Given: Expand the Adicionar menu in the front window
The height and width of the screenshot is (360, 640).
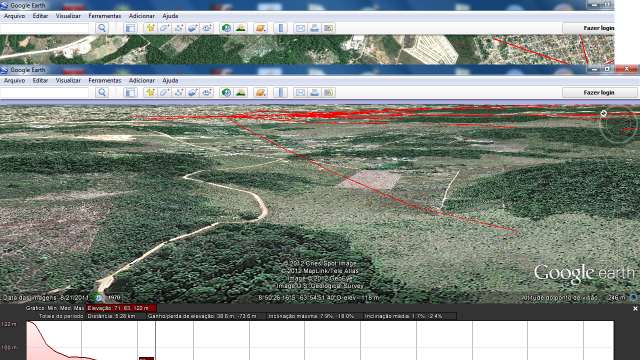Looking at the screenshot, I should [x=142, y=80].
